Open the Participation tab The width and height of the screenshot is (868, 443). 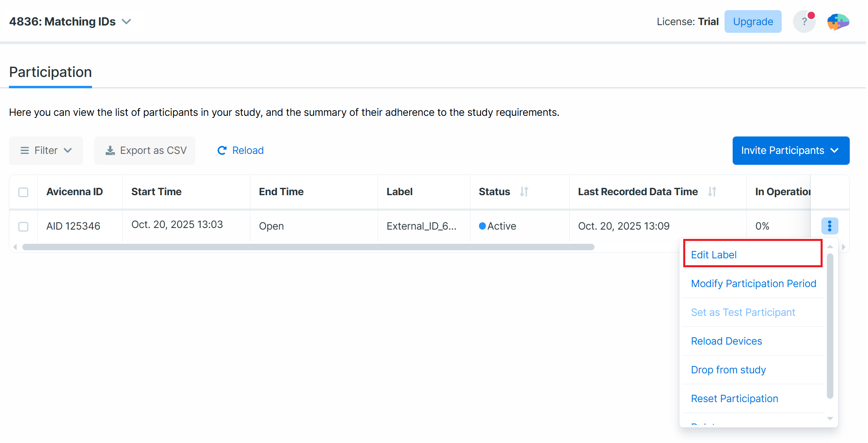(x=50, y=72)
